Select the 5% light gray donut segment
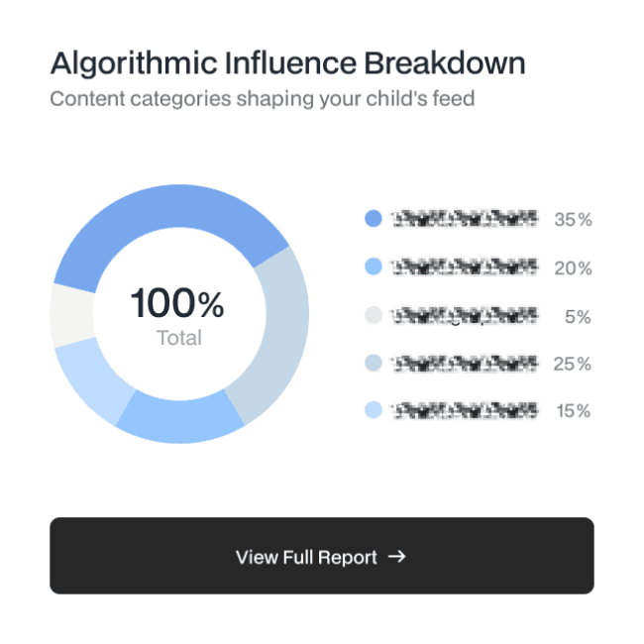 point(68,316)
